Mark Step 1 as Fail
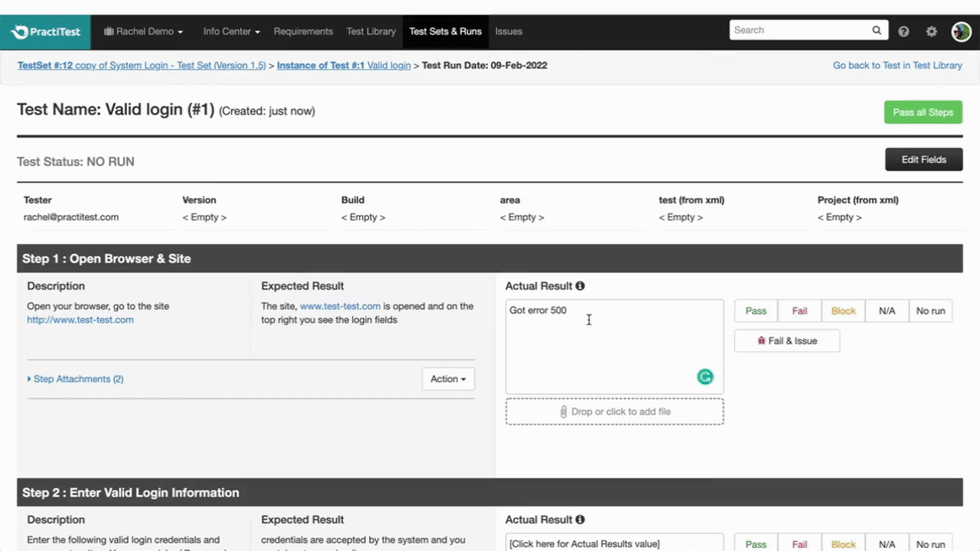Viewport: 980px width, 551px height. pos(799,311)
